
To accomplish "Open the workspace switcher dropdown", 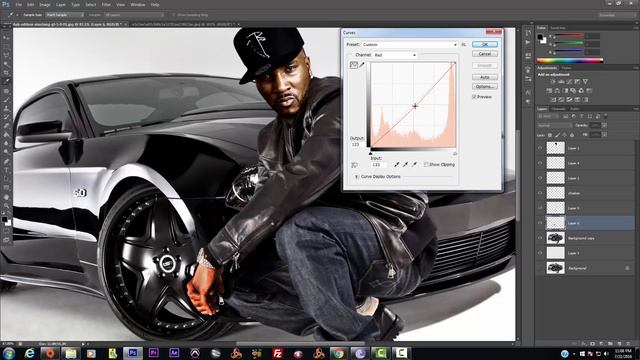I will point(617,15).
